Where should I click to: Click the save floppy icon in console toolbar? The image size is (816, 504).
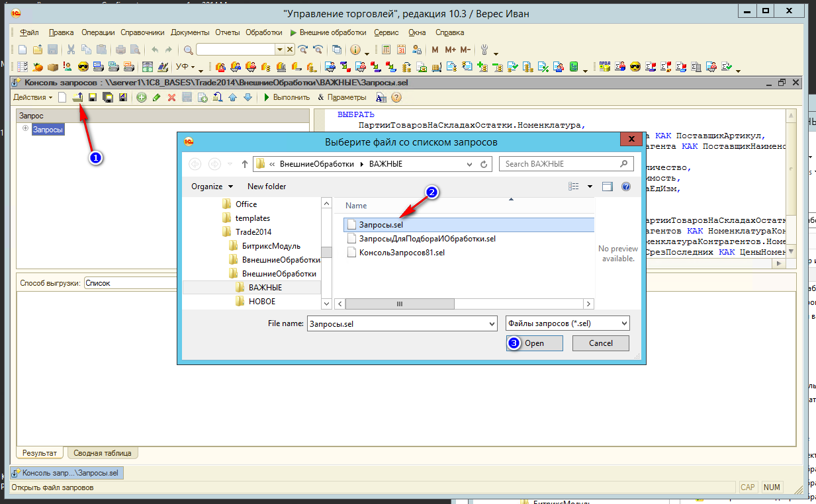[x=93, y=97]
